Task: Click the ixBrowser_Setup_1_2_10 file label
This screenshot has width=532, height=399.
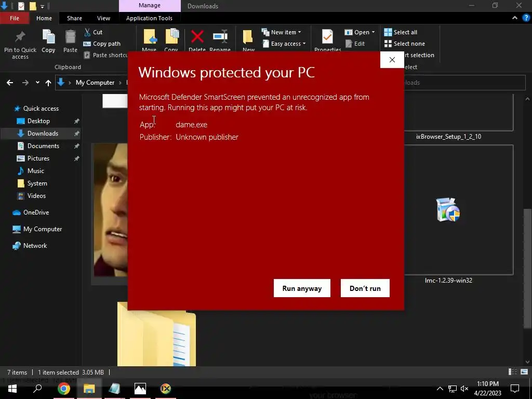Action: point(448,137)
